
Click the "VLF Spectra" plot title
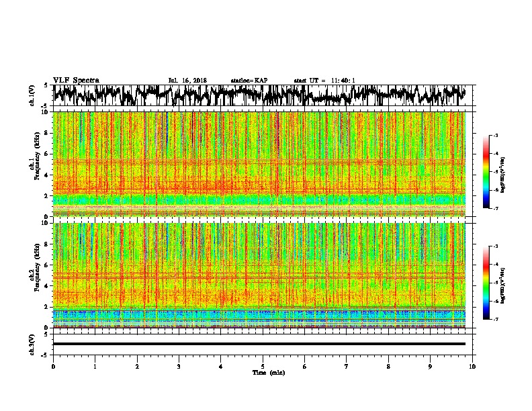76,81
